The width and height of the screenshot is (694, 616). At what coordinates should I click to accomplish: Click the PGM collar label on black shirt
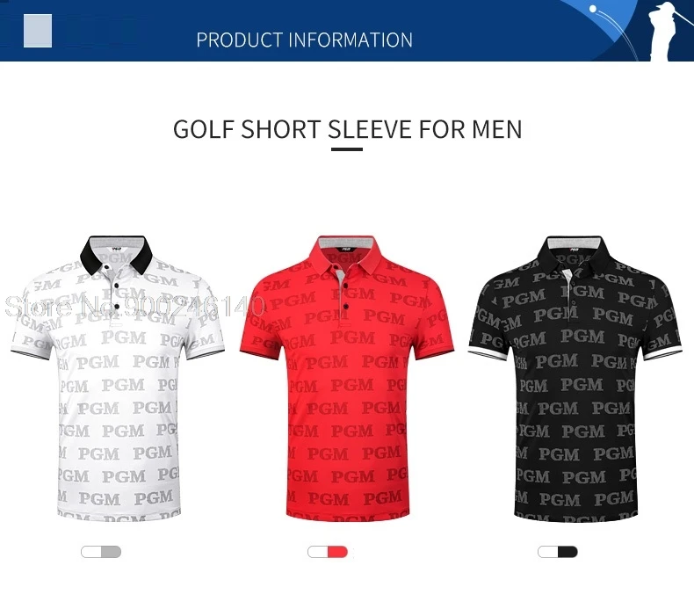click(x=575, y=250)
